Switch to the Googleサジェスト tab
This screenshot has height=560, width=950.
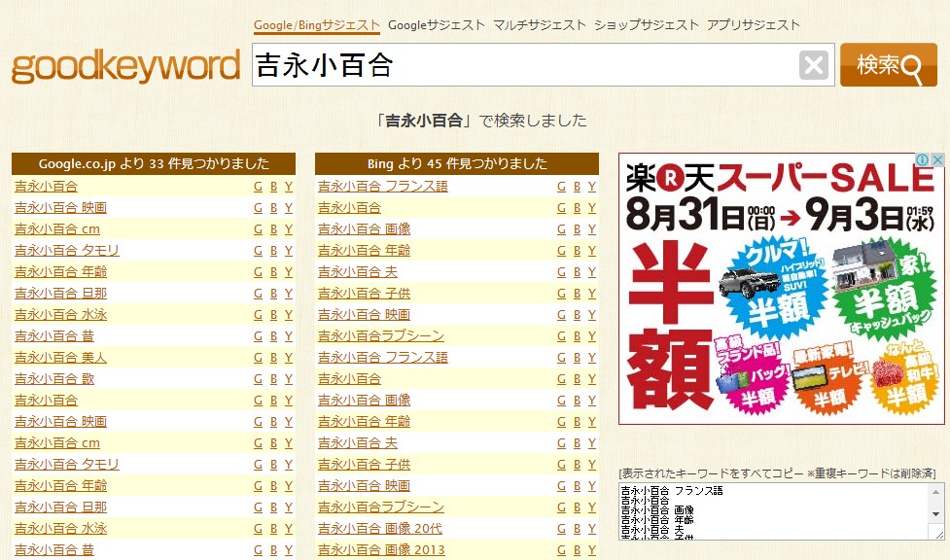coord(437,25)
